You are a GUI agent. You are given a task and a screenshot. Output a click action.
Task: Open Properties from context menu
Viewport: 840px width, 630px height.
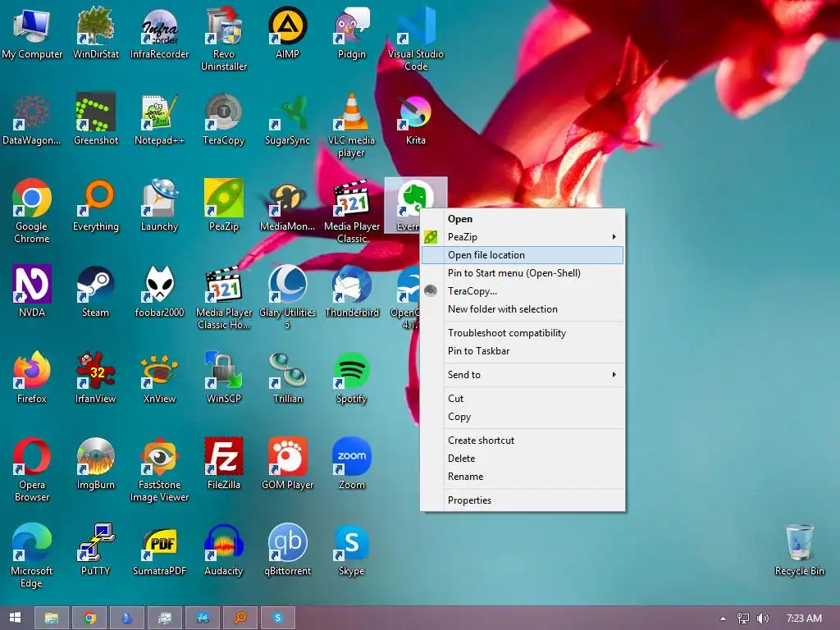pyautogui.click(x=523, y=500)
